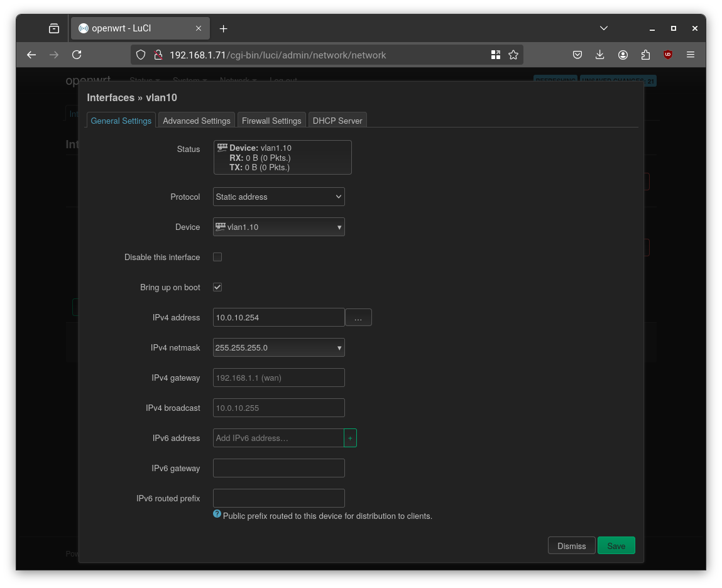Open the Protocol dropdown
722x588 pixels.
[278, 197]
